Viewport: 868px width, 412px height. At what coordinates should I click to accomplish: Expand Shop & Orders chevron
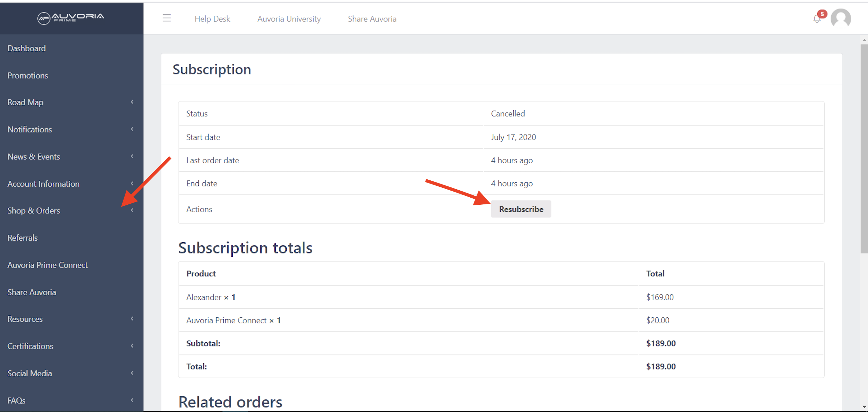(x=132, y=210)
